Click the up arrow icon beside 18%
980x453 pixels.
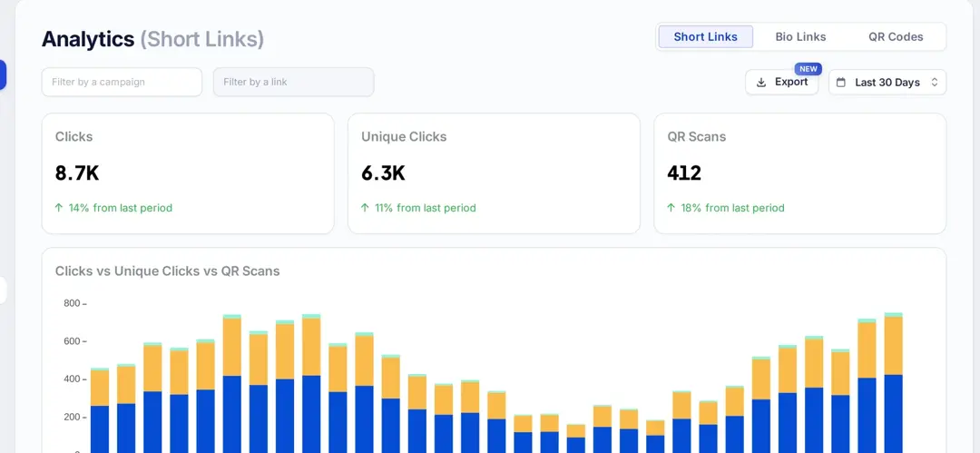[x=671, y=208]
